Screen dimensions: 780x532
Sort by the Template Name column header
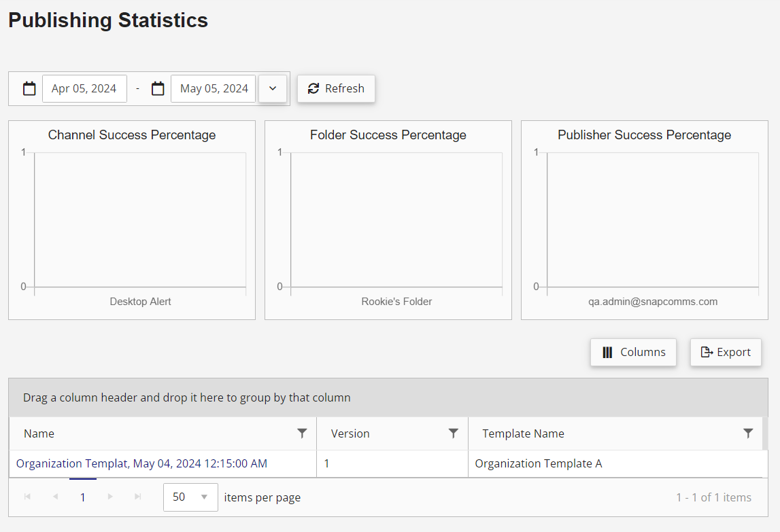(523, 433)
